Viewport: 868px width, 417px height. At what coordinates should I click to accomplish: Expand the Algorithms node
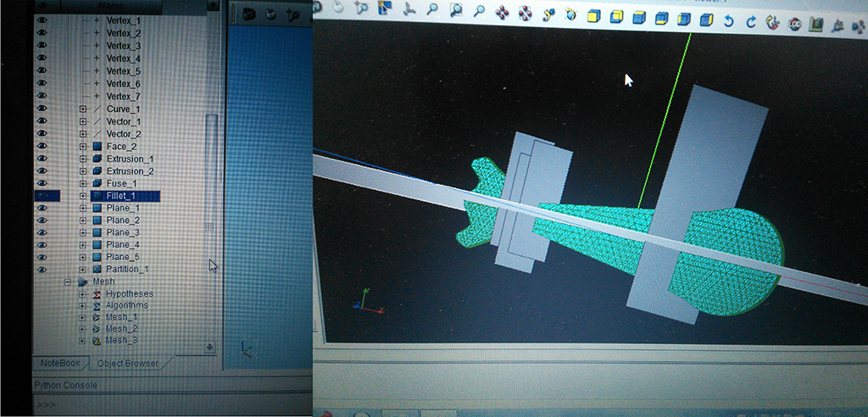82,306
